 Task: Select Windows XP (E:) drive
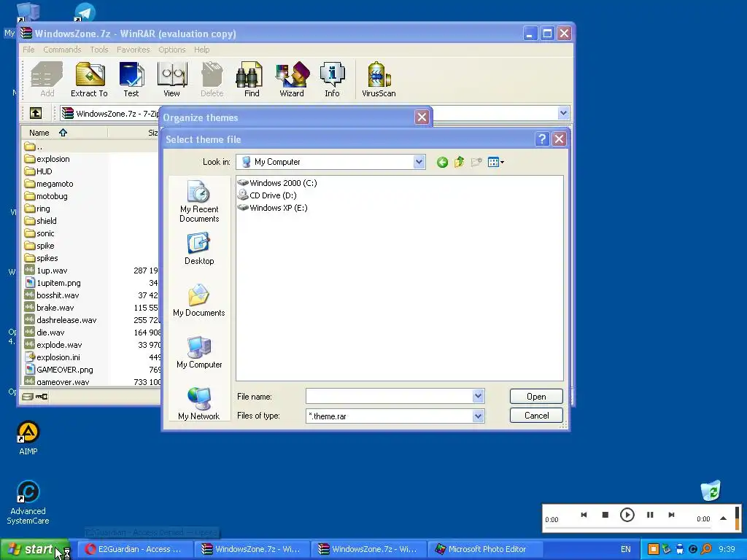coord(273,208)
